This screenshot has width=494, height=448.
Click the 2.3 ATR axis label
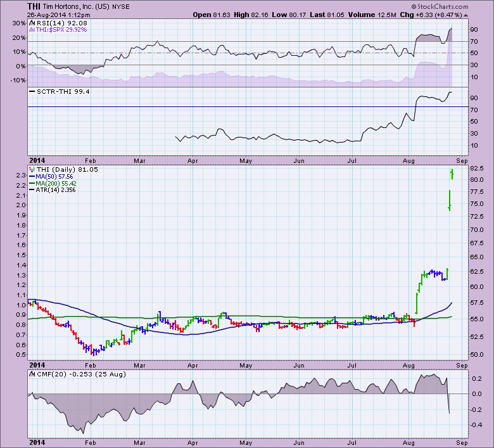[x=21, y=176]
